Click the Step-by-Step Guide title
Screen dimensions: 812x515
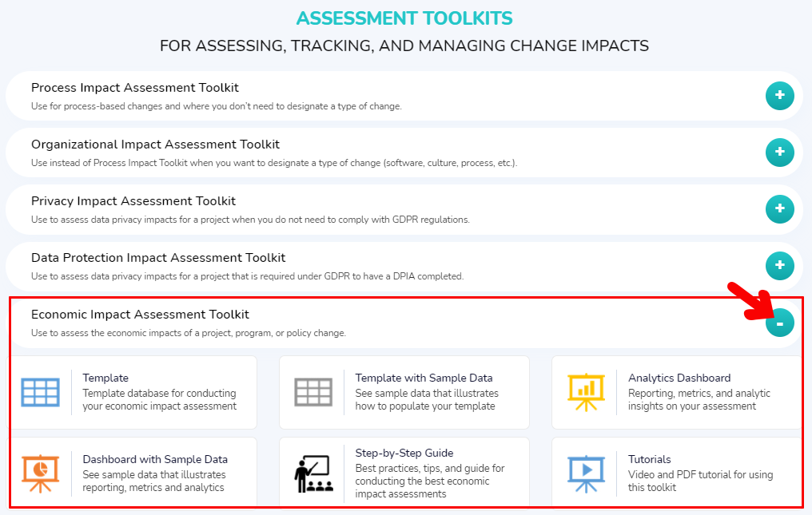(404, 453)
